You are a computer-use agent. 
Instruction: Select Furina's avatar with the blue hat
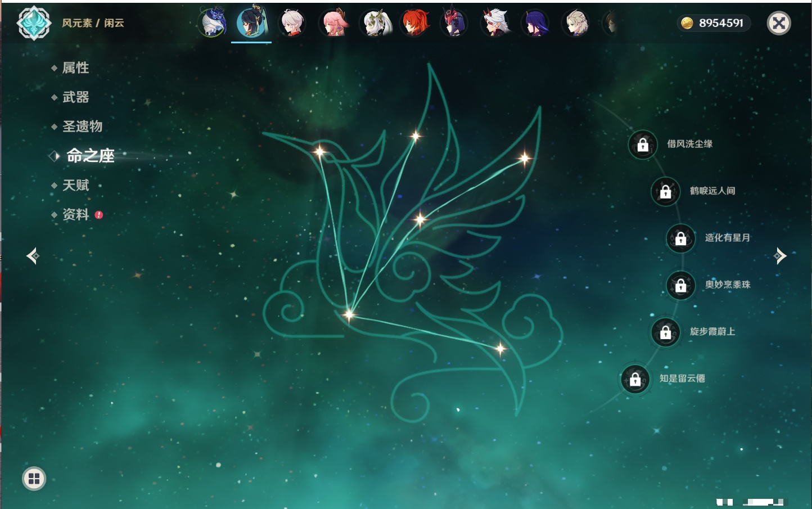tap(213, 23)
